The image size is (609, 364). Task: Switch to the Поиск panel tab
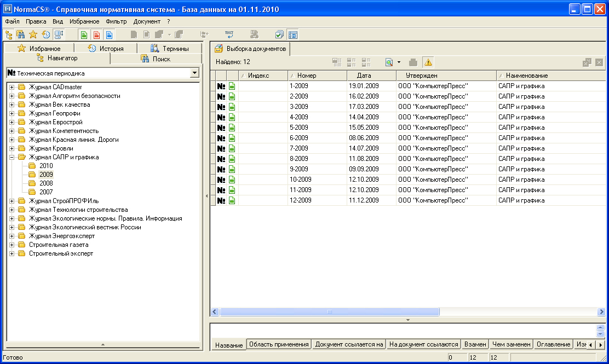point(156,59)
